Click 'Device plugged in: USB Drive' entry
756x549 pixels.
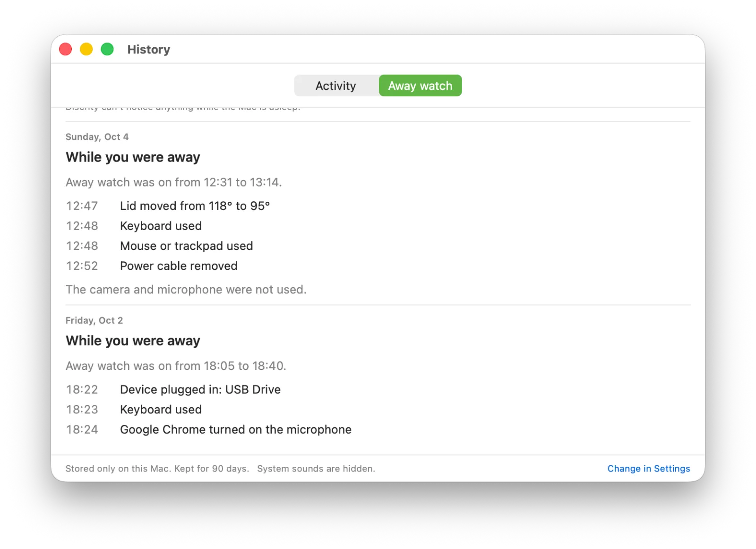pyautogui.click(x=200, y=389)
